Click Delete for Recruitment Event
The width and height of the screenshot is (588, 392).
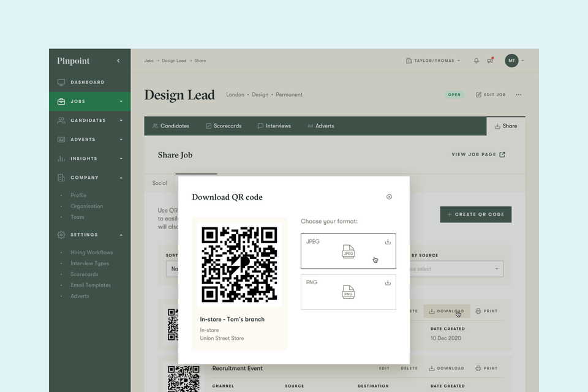point(409,368)
